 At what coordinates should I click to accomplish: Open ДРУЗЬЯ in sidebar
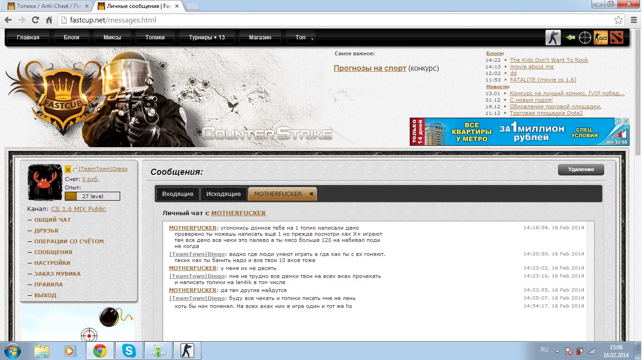tap(46, 231)
